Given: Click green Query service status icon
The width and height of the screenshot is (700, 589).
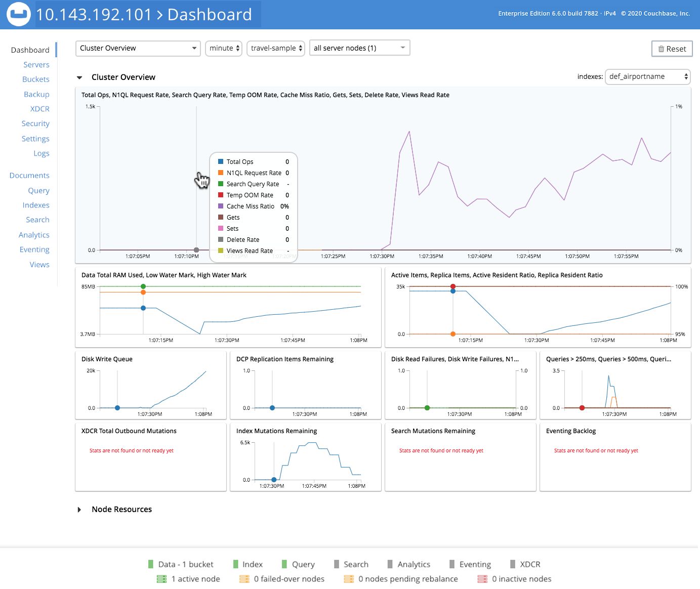Looking at the screenshot, I should (284, 564).
